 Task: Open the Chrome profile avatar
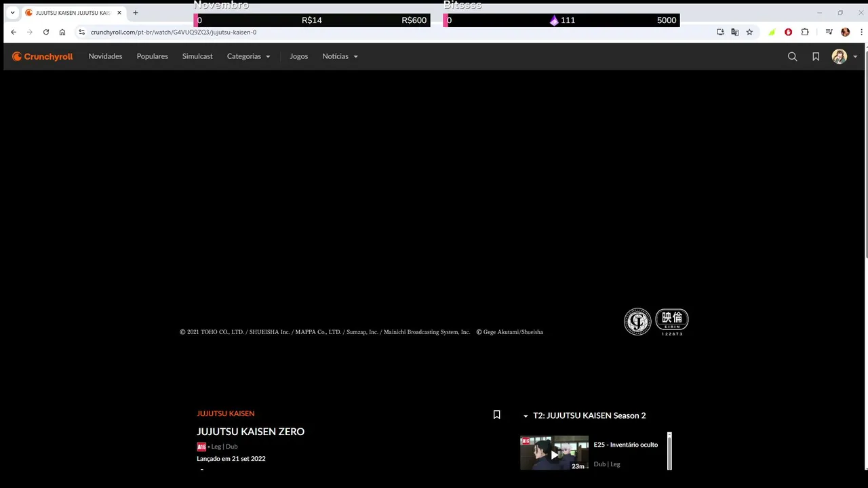coord(845,32)
